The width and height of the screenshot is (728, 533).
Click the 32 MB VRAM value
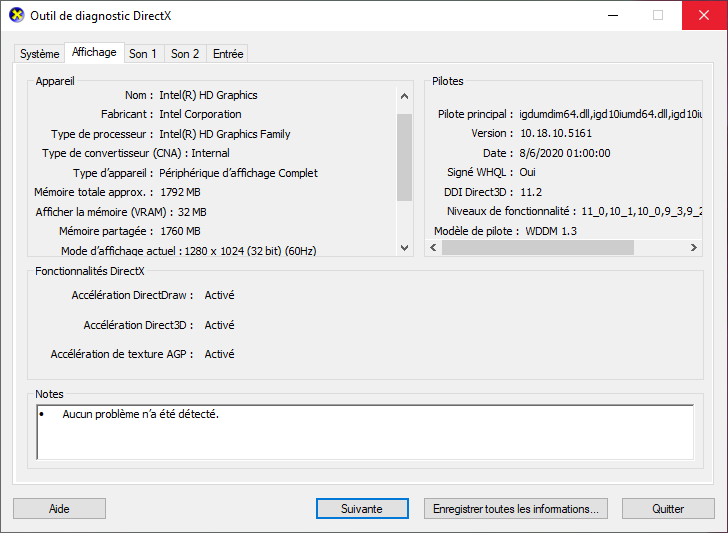(x=192, y=212)
